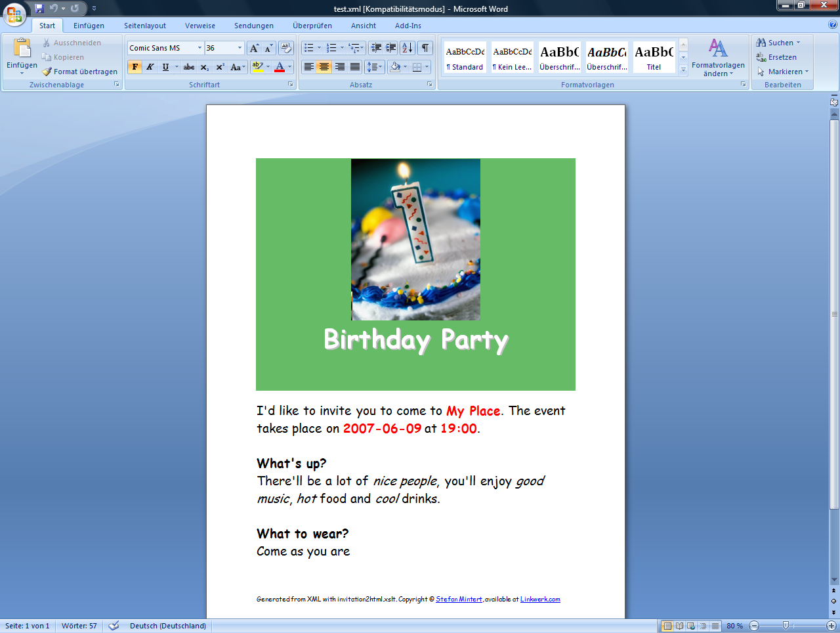
Task: Align paragraph left
Action: click(308, 67)
